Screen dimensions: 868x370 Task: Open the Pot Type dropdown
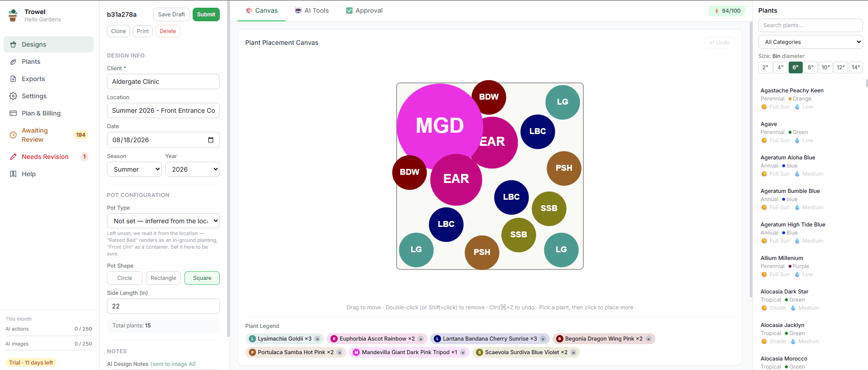[x=163, y=221]
